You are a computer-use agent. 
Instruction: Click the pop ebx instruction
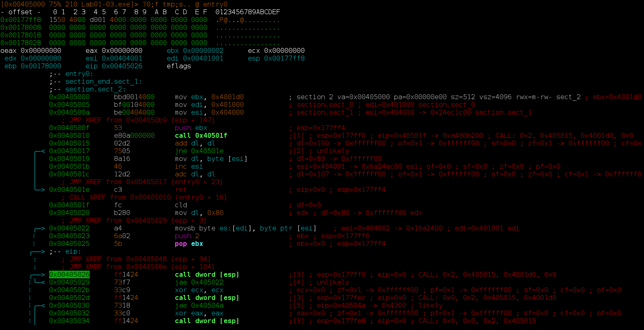[189, 243]
